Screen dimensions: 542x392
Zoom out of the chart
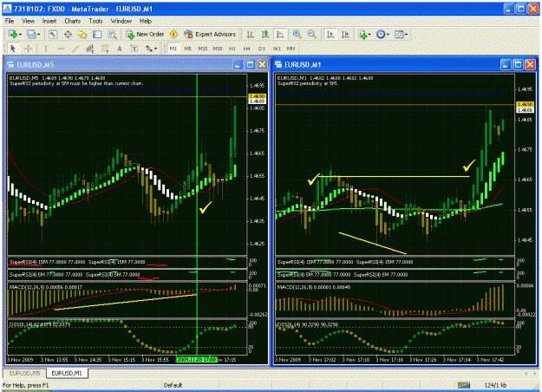click(311, 34)
